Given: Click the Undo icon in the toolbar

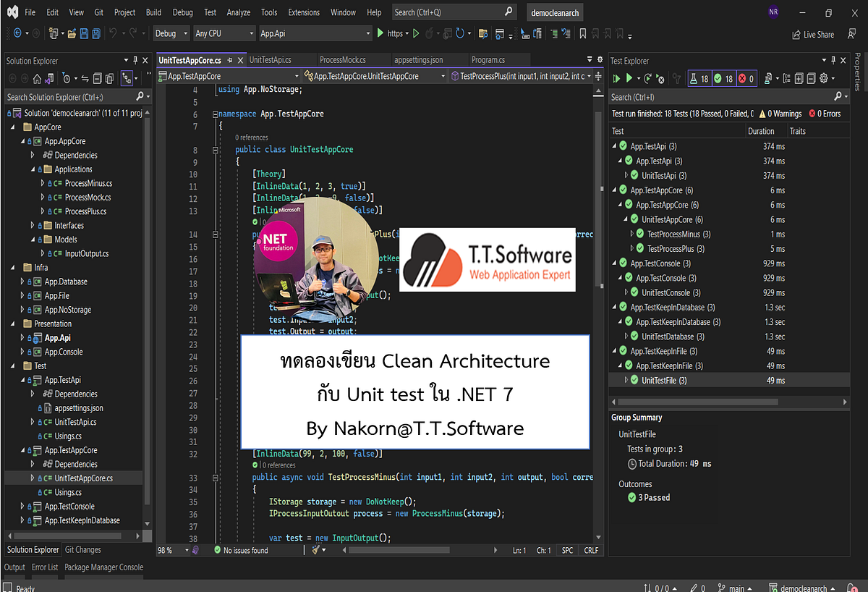Looking at the screenshot, I should pos(114,33).
